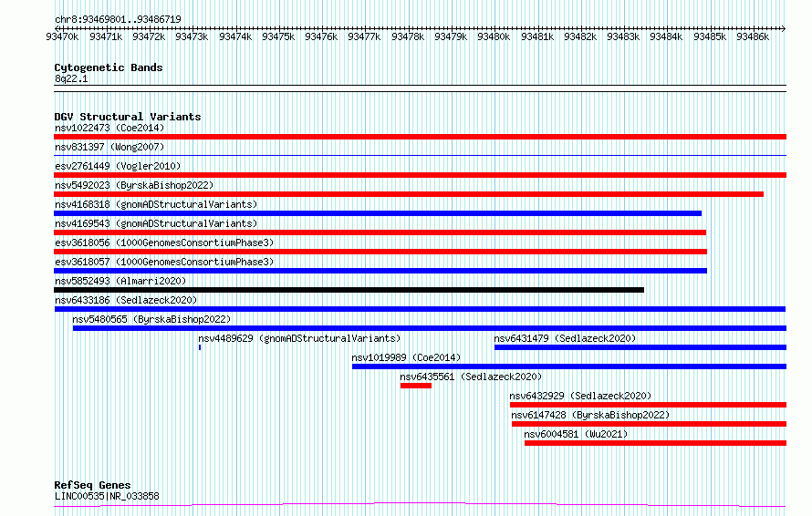Viewport: 812px width, 516px height.
Task: Select the 8q22.1 band label
Action: point(71,78)
